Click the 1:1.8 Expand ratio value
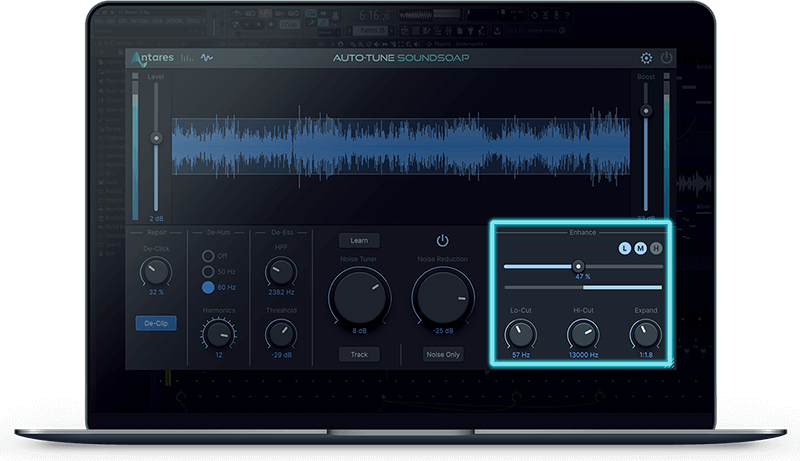The image size is (800, 461). point(646,354)
